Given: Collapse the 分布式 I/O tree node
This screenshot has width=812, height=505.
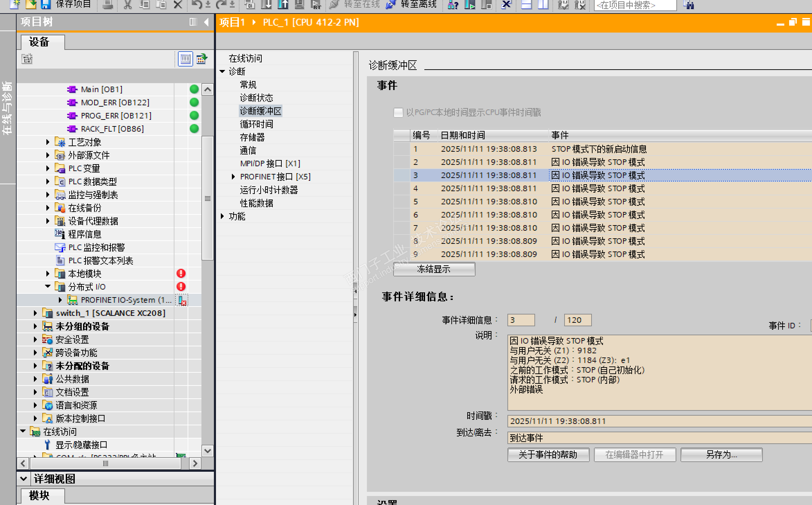Looking at the screenshot, I should pos(48,286).
